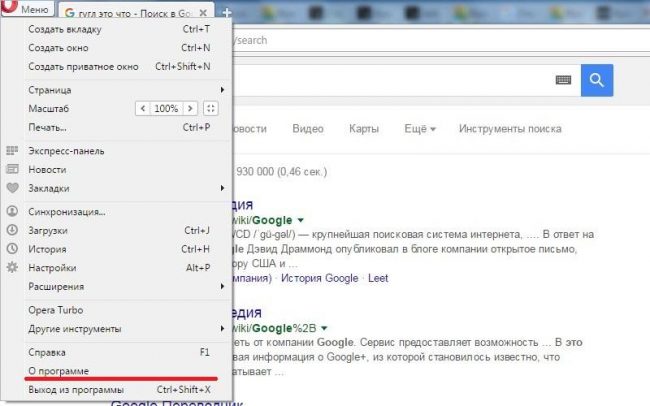The height and width of the screenshot is (406, 650).
Task: Choose Выход из программы
Action: click(119, 390)
